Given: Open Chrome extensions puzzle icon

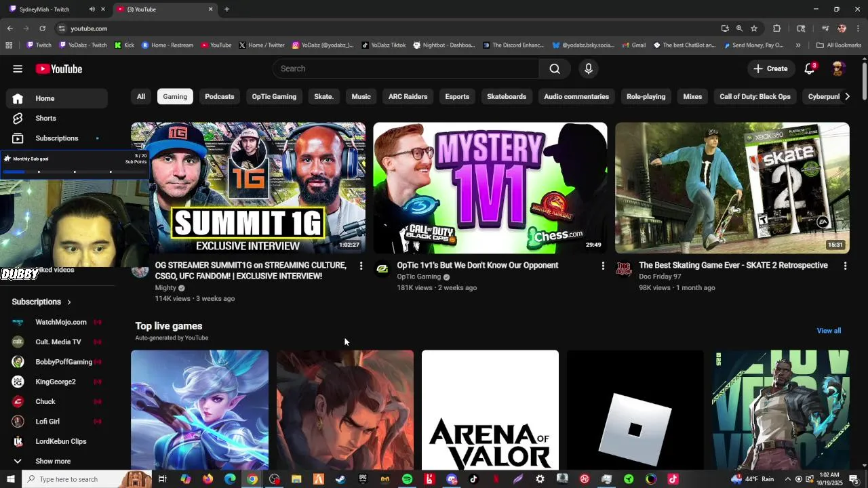Looking at the screenshot, I should 777,28.
